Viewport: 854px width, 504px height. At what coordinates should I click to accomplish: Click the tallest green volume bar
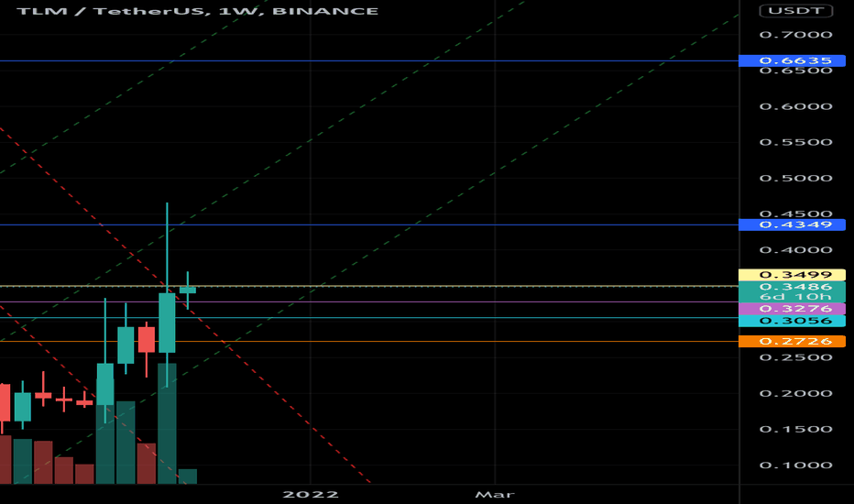coord(167,423)
